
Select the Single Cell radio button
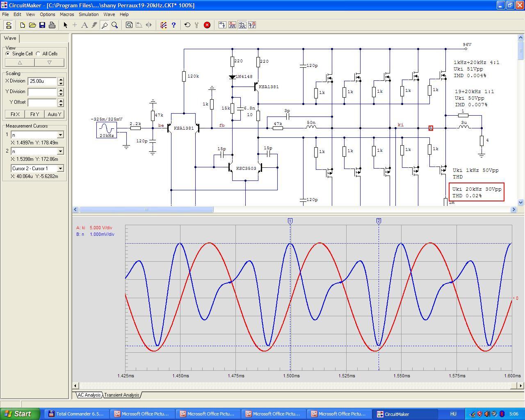pyautogui.click(x=7, y=54)
